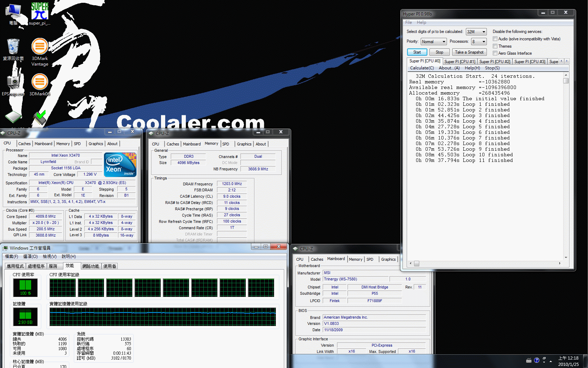Launch 3DMark Vantage from the desktop

(40, 52)
